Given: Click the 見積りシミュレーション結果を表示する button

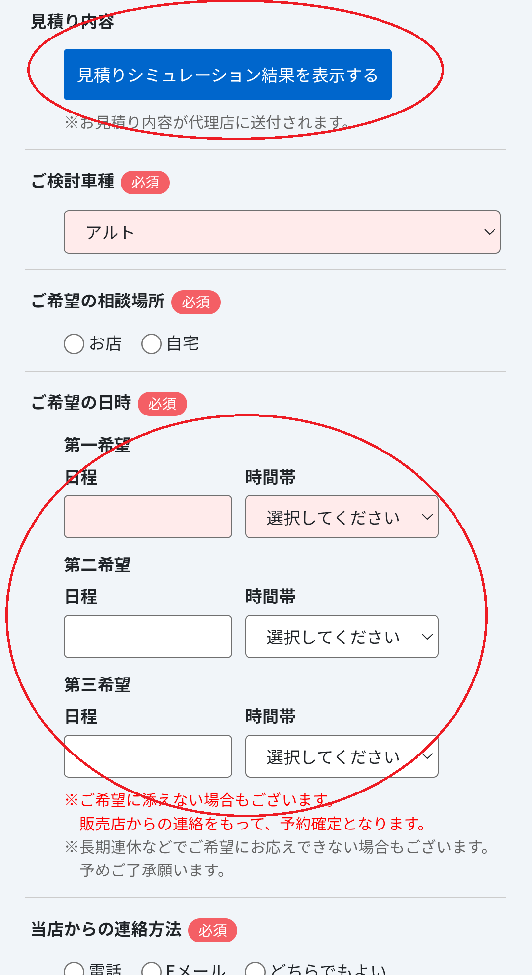Looking at the screenshot, I should click(x=228, y=75).
